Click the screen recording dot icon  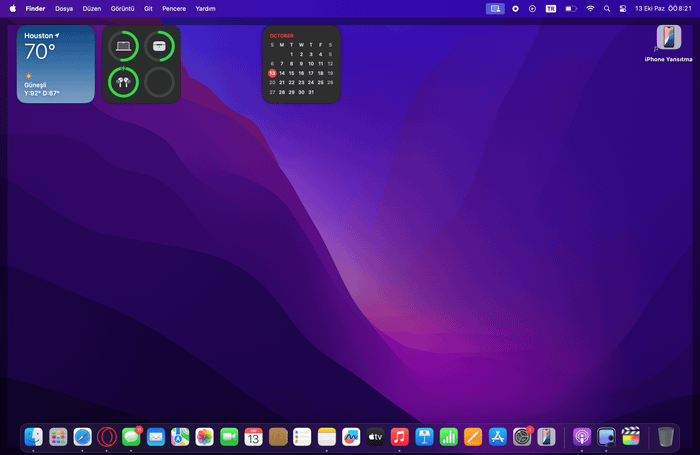click(515, 8)
